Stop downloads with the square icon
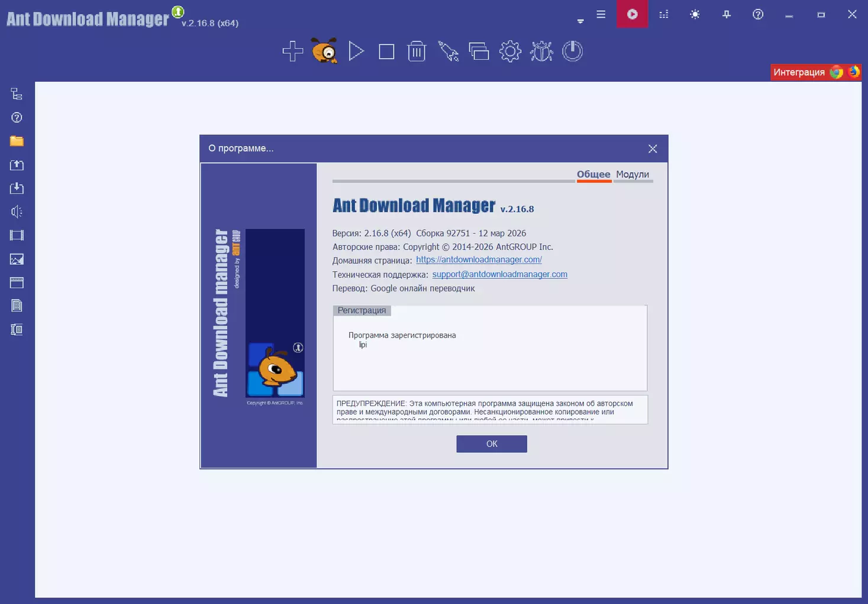Viewport: 868px width, 604px height. pyautogui.click(x=386, y=52)
